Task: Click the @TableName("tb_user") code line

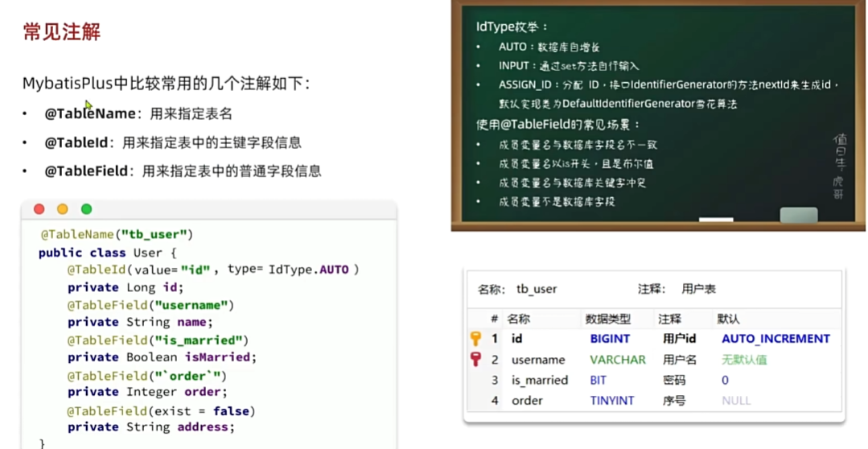Action: [x=117, y=234]
